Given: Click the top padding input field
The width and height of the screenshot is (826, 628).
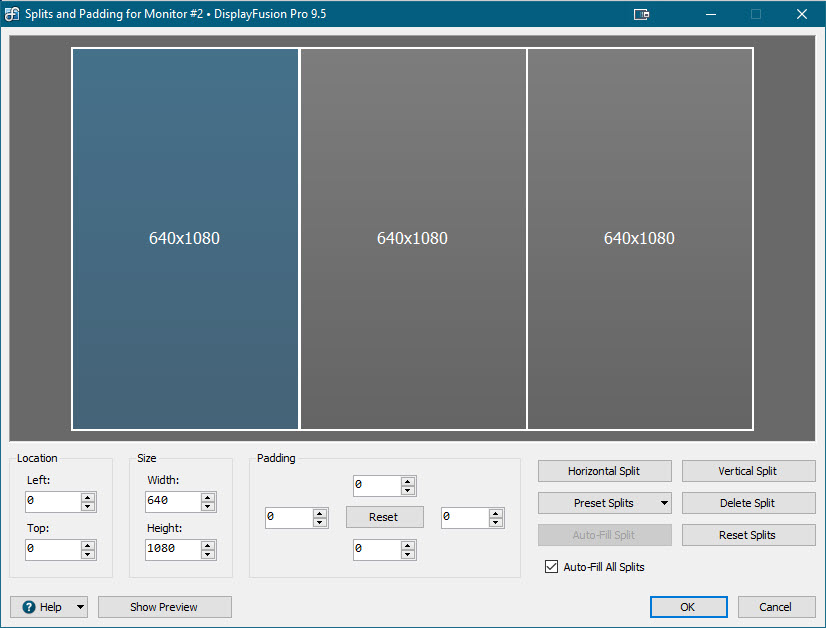Looking at the screenshot, I should click(x=377, y=485).
